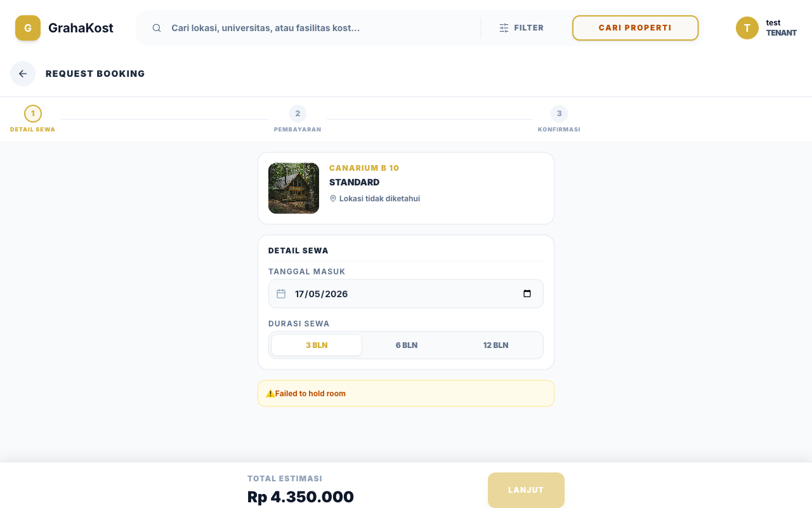Click the user avatar T icon

click(747, 28)
